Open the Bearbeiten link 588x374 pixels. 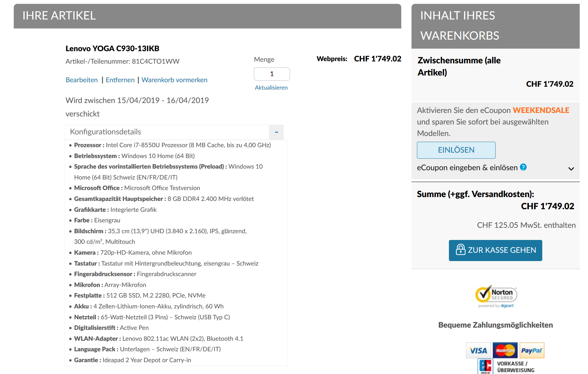(x=82, y=80)
